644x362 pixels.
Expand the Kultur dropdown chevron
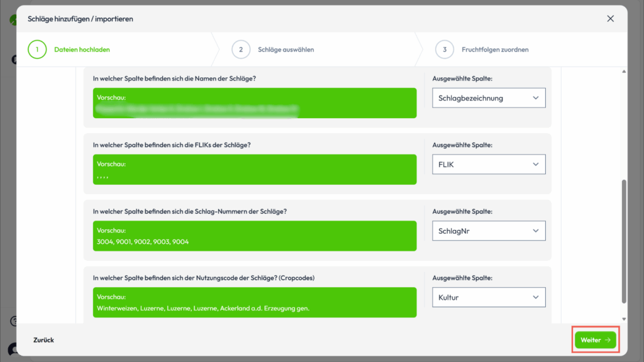coord(536,297)
